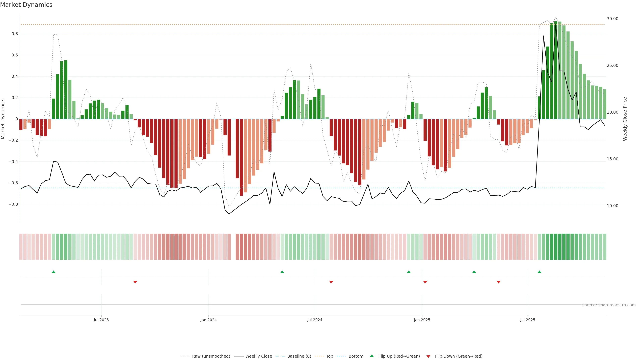Click the red flip-down triangle right after Jul 2024
This screenshot has height=362, width=644.
click(x=331, y=282)
